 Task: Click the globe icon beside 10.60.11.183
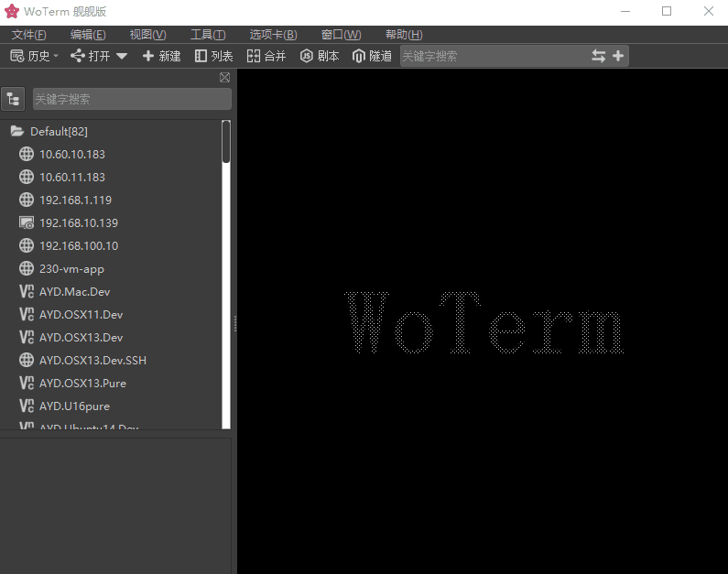click(x=27, y=177)
